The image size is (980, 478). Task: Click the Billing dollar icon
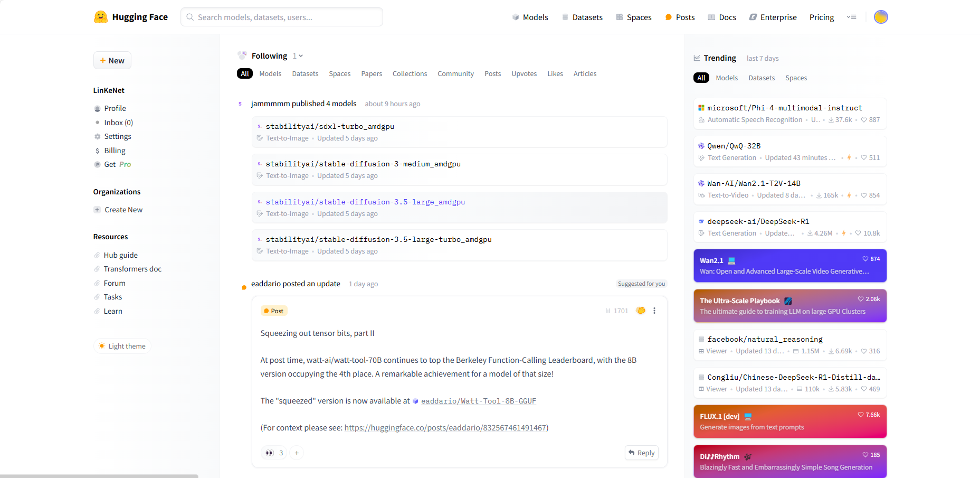[x=97, y=151]
